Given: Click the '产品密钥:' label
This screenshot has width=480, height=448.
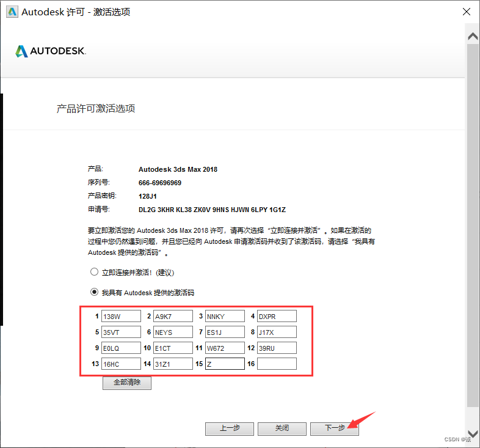Looking at the screenshot, I should (x=102, y=196).
